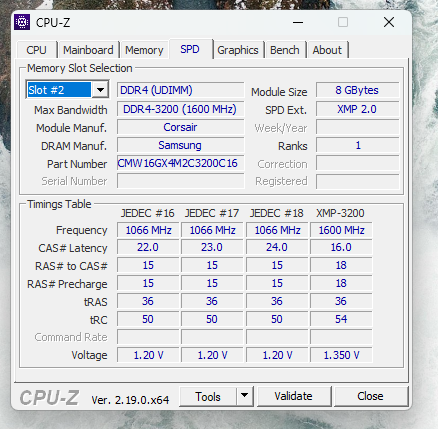Open the Memory tab
The width and height of the screenshot is (438, 429).
144,50
